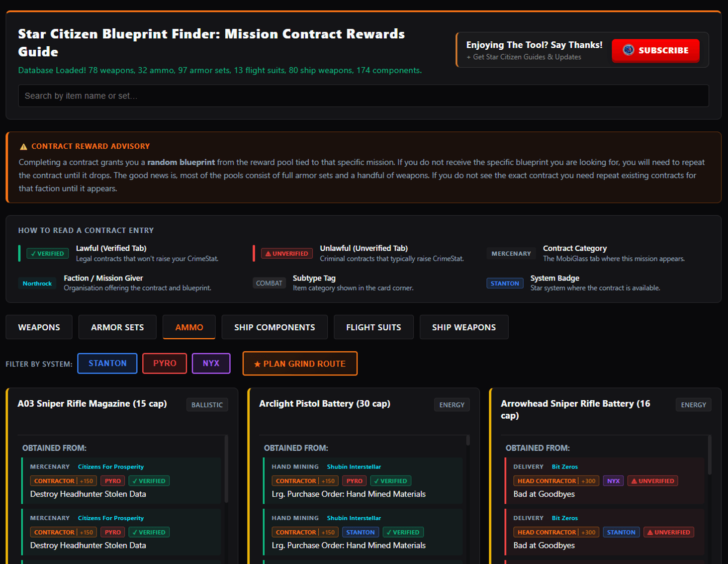This screenshot has width=728, height=564.
Task: Toggle the Nyx system filter
Action: 211,363
